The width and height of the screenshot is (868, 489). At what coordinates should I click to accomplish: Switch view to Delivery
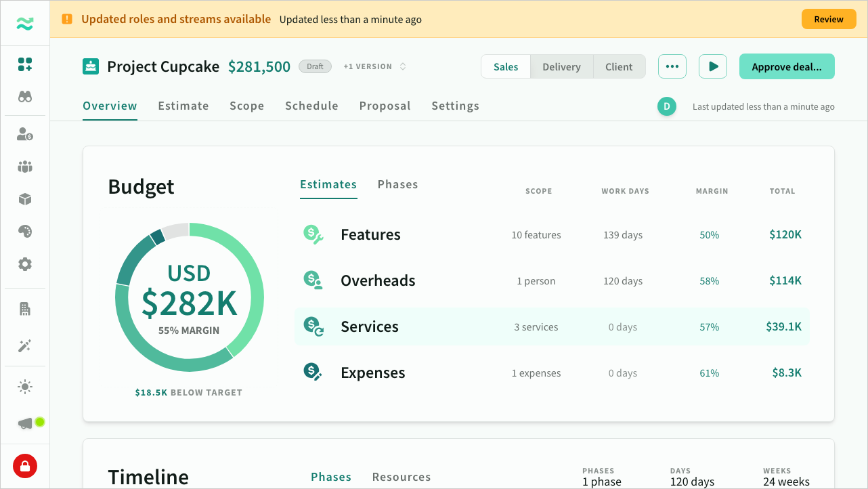pos(561,67)
